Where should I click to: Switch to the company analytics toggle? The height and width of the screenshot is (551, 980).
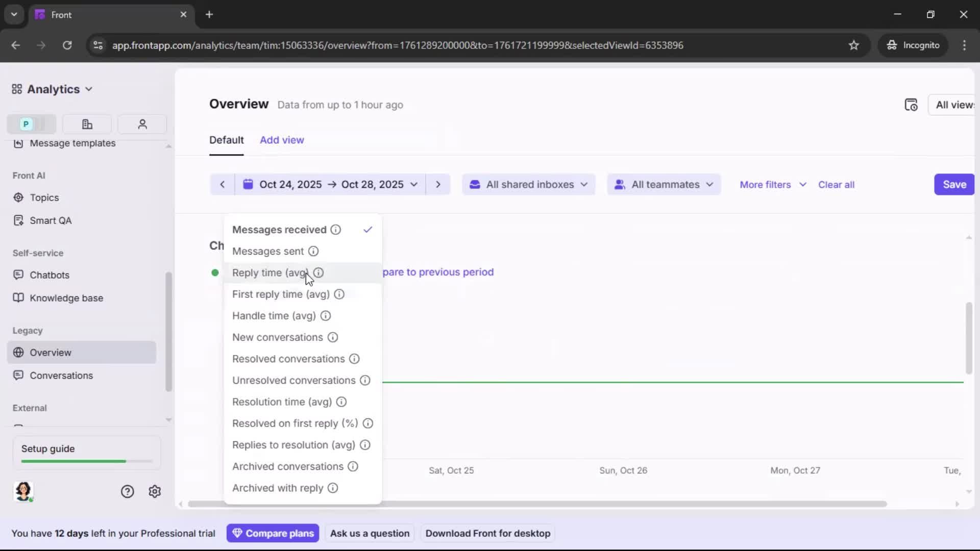(x=87, y=124)
